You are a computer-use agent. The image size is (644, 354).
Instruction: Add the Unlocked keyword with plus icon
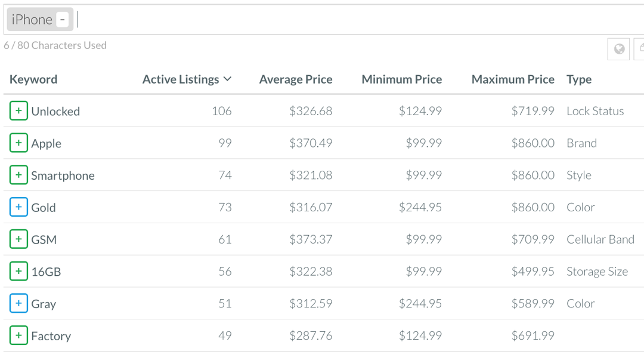point(18,110)
